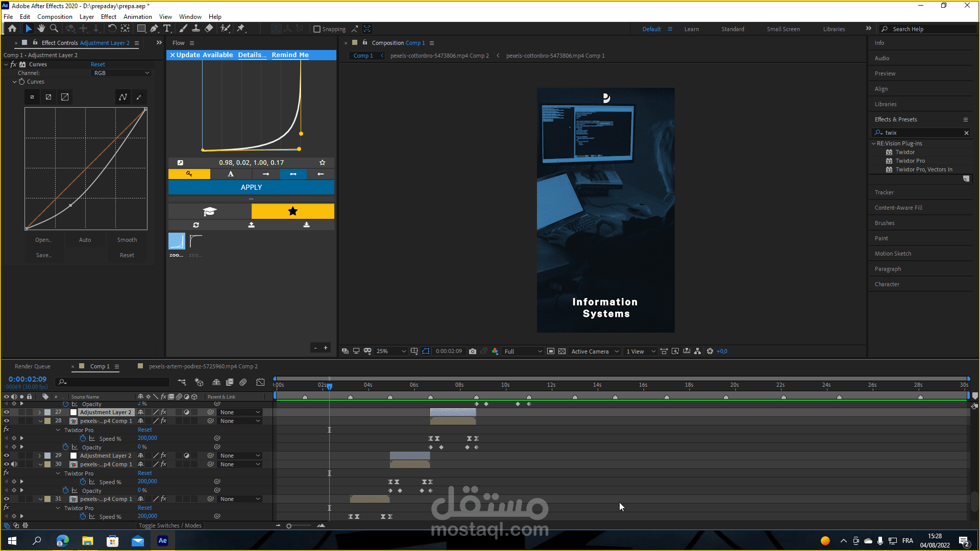
Task: Click the curve pencil draw icon
Action: [x=139, y=97]
